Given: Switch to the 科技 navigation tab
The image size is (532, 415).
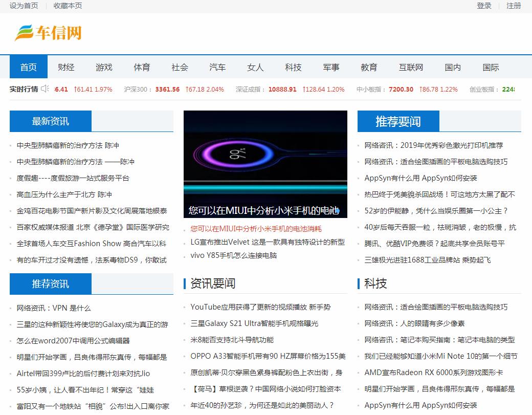Looking at the screenshot, I should pyautogui.click(x=294, y=67).
